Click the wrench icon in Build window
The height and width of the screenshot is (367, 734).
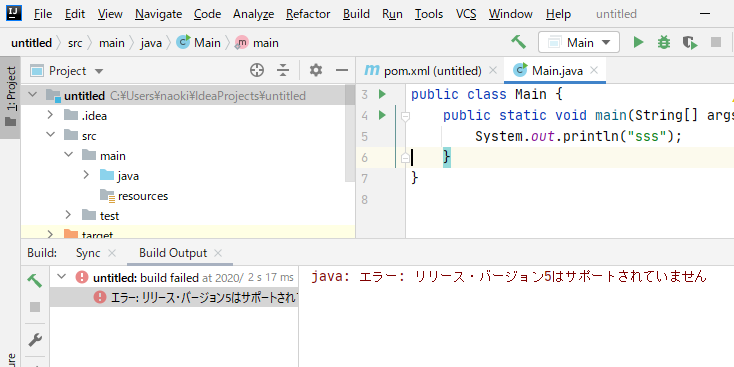35,340
